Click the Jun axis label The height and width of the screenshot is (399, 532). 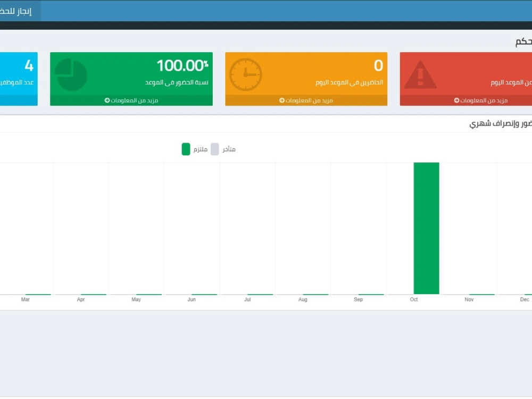(x=192, y=300)
